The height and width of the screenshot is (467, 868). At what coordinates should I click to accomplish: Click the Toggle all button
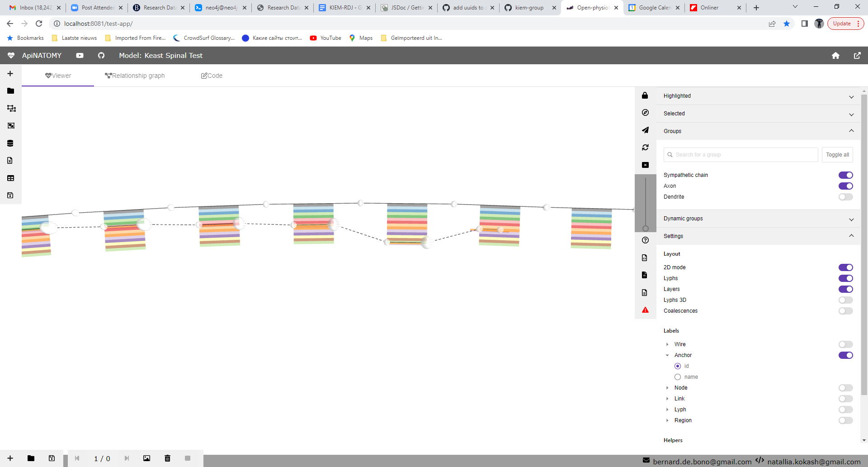(x=837, y=154)
